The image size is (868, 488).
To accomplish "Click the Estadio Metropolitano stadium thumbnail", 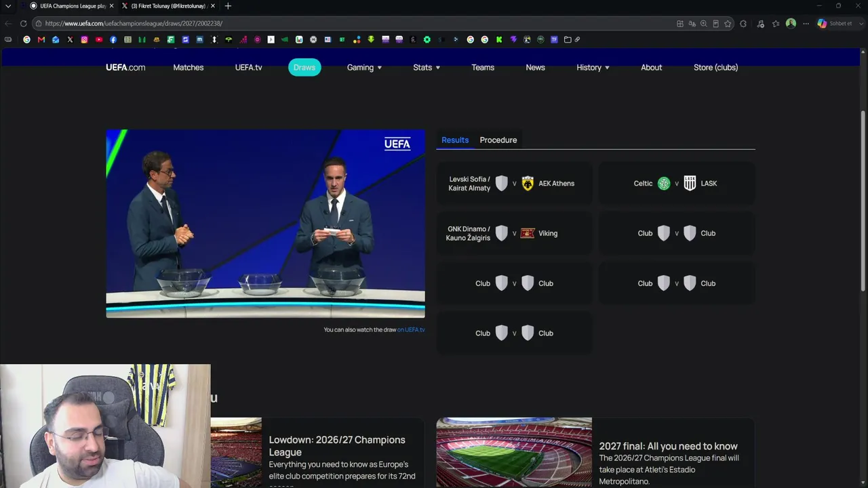I will pos(514,452).
